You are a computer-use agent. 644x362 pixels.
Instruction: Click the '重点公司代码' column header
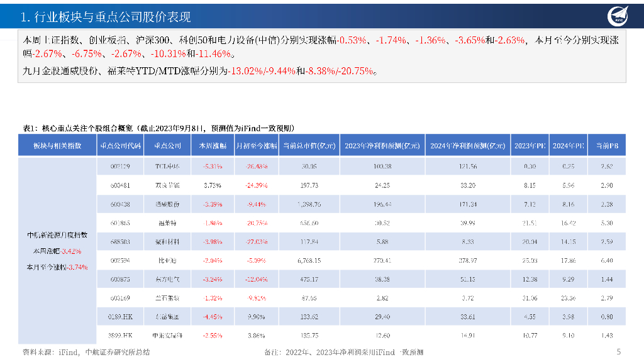point(120,146)
